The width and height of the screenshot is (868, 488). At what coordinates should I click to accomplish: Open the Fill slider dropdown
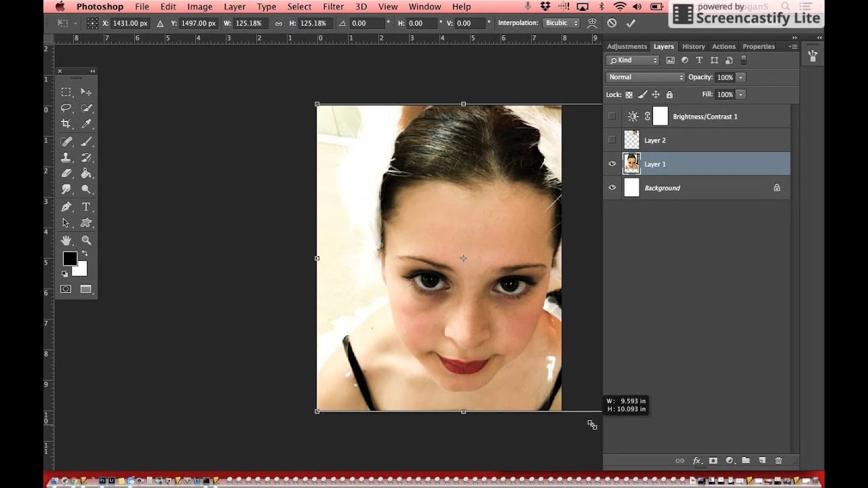741,95
